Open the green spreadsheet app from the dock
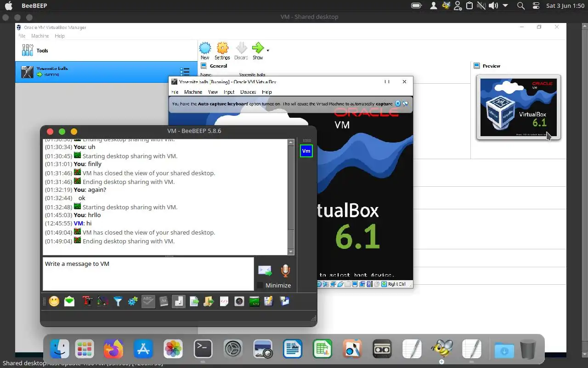Screen dimensions: 588x368 [x=322, y=349]
